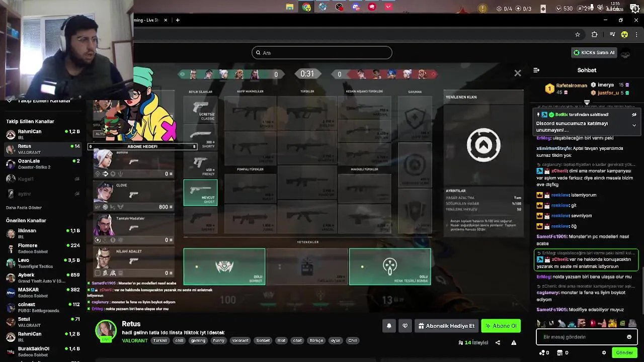Open the ilkinsan recommended channel

pos(43,233)
